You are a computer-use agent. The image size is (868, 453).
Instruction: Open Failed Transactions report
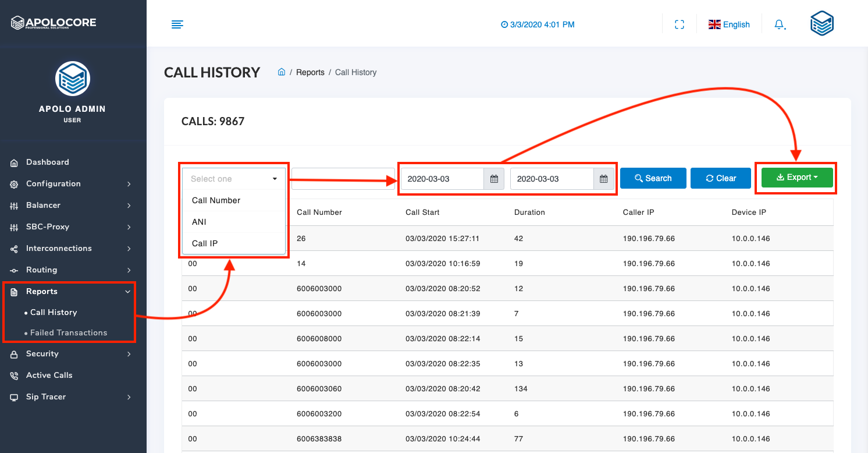coord(69,333)
